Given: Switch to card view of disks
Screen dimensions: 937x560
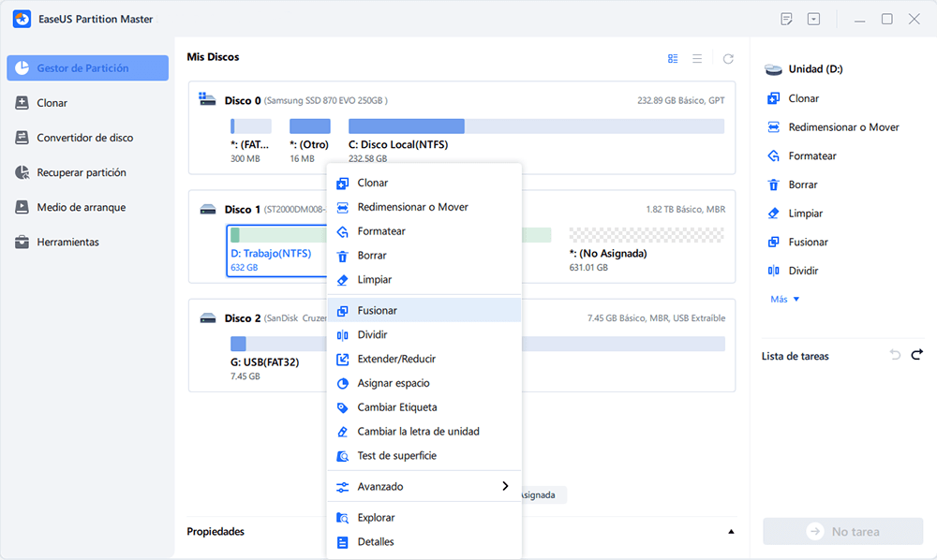Looking at the screenshot, I should [673, 58].
